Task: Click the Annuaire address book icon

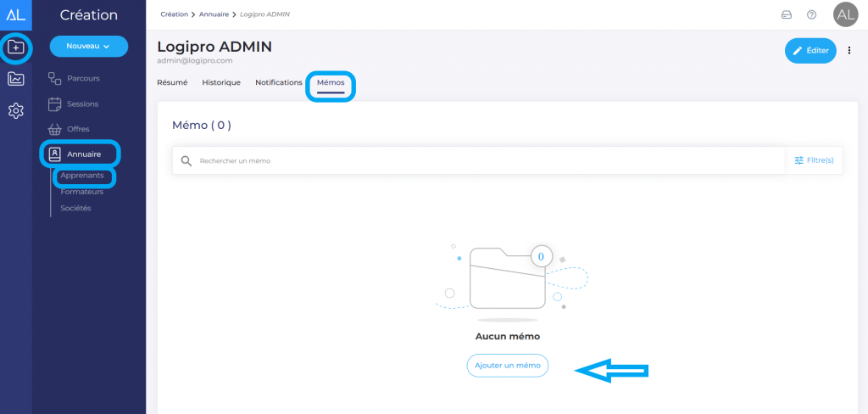Action: coord(54,154)
